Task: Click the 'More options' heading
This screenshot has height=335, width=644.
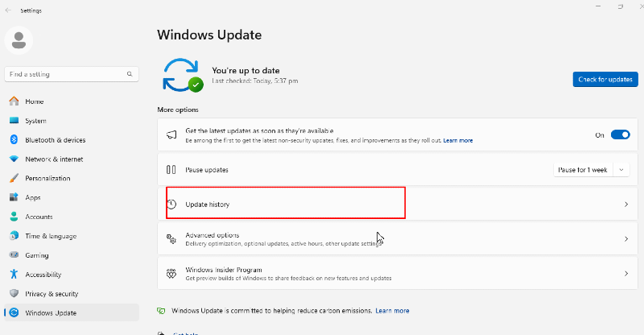Action: tap(178, 110)
